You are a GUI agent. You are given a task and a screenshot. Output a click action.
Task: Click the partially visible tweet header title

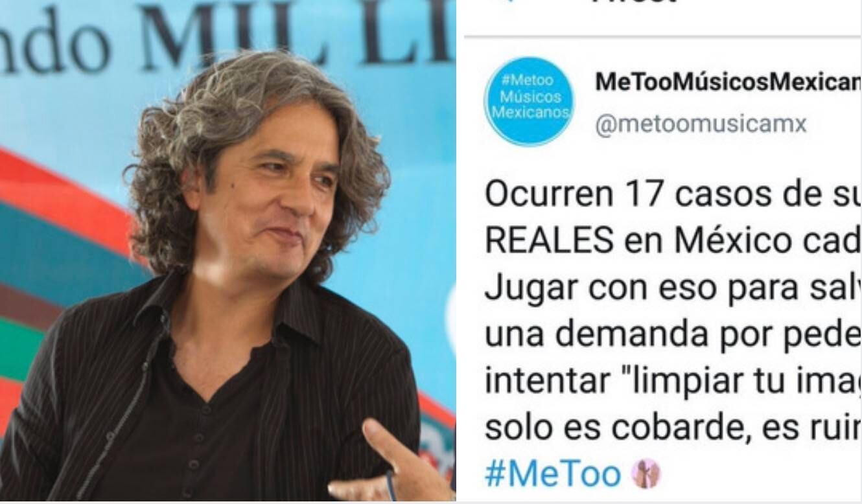632,3
